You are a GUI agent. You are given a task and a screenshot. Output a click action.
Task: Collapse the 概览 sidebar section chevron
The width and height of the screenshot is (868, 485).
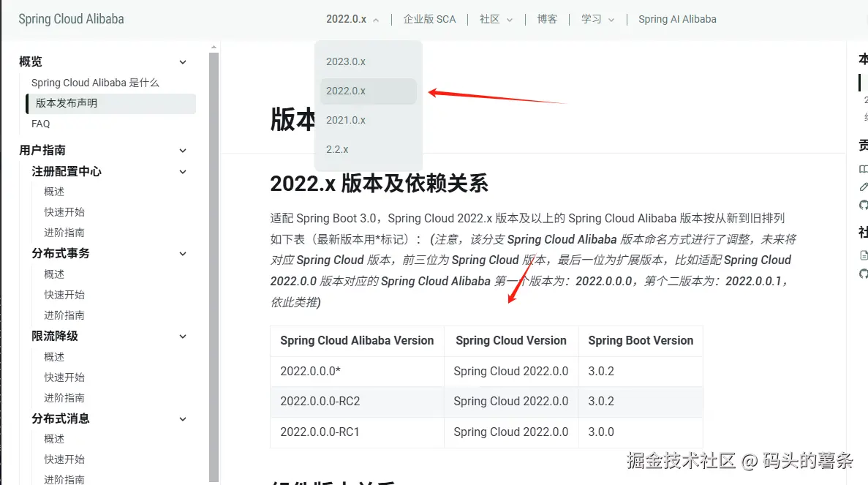183,62
